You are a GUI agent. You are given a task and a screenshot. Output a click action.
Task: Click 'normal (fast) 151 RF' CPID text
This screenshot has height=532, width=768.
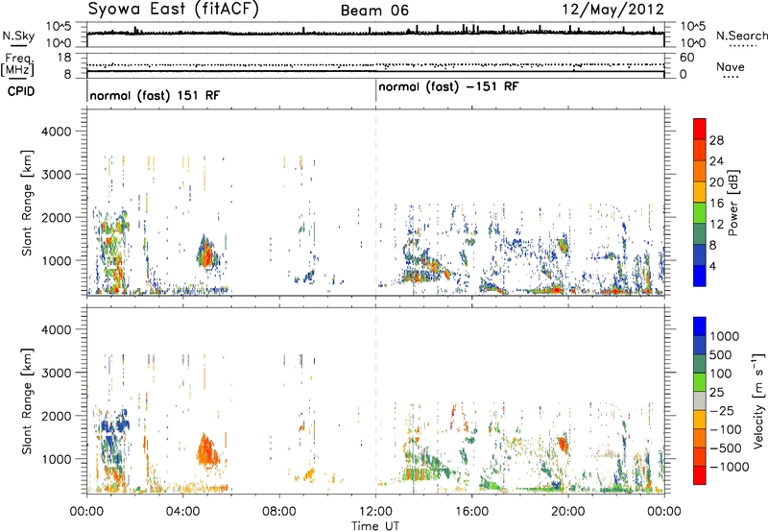click(155, 95)
